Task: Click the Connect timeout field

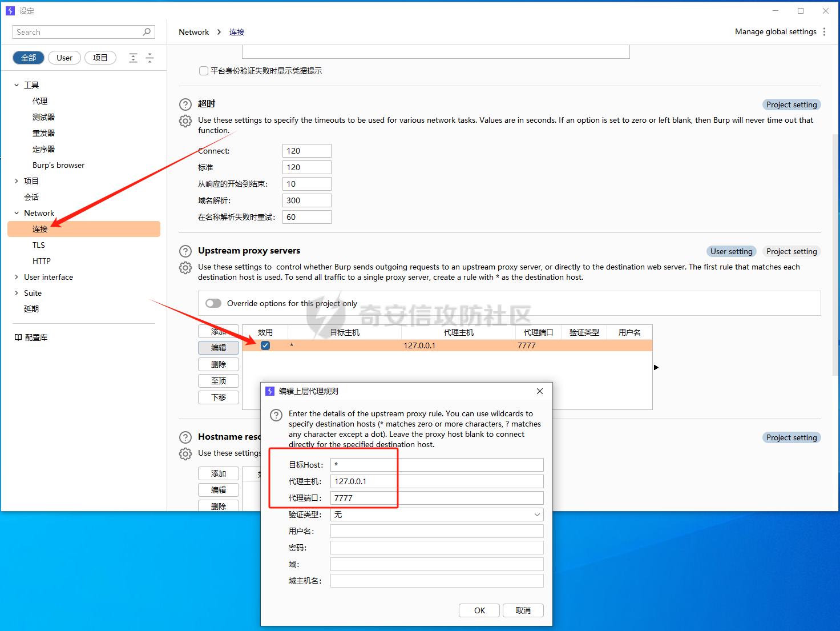Action: tap(307, 151)
